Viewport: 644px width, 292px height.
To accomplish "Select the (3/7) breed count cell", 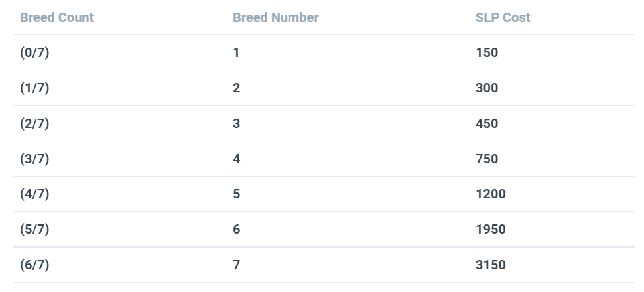I will pyautogui.click(x=34, y=159).
